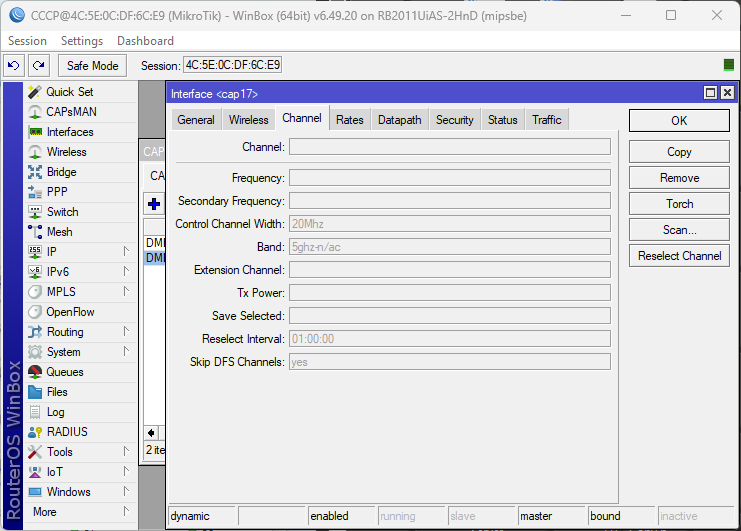Click the Scan... button

click(679, 230)
